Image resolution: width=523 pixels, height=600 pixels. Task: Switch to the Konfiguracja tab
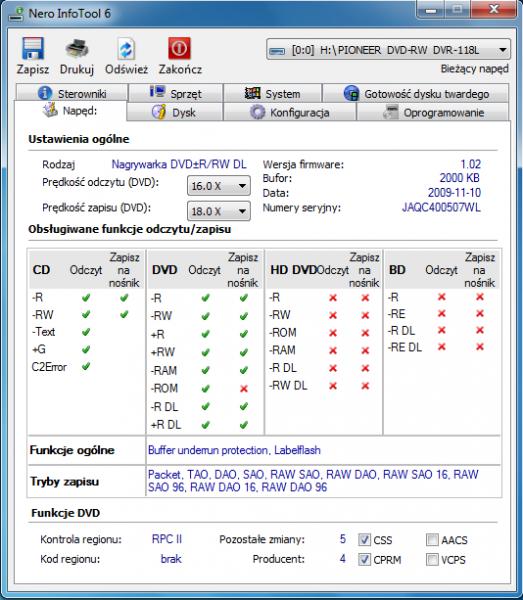point(290,112)
